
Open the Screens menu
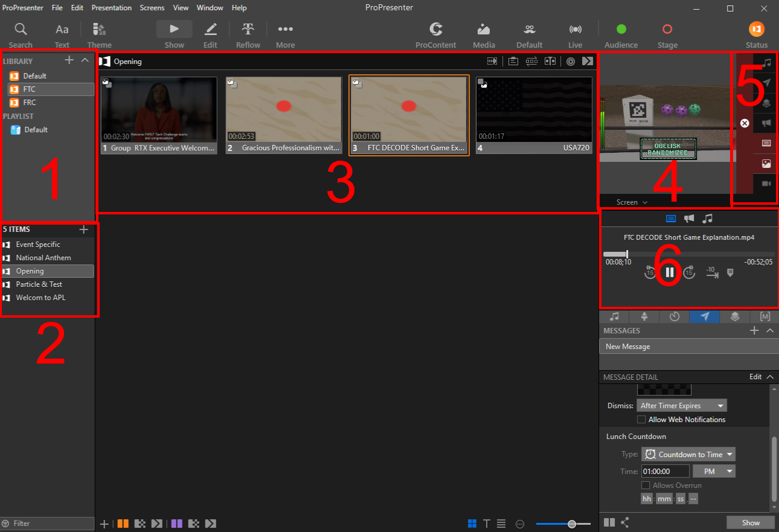152,8
